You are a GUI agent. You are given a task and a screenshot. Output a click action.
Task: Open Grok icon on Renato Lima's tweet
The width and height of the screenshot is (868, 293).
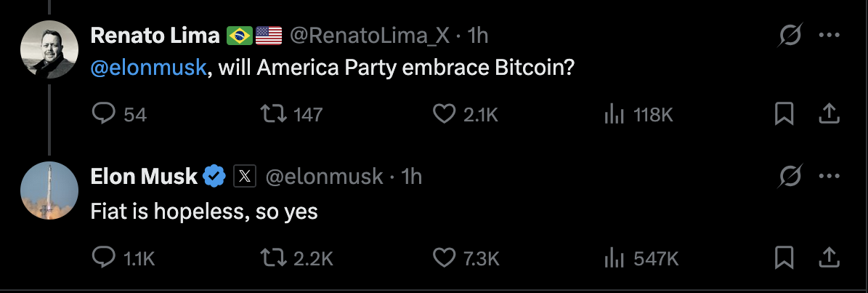pos(790,35)
